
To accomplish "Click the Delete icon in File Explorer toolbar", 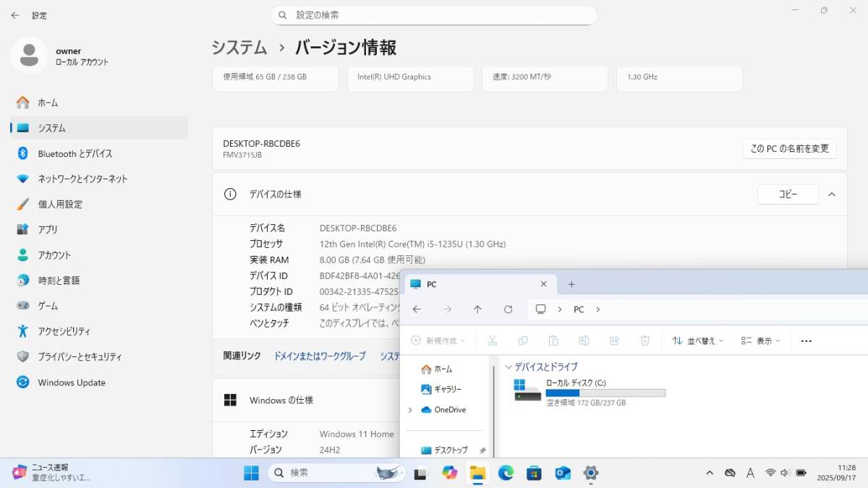I will pos(644,340).
